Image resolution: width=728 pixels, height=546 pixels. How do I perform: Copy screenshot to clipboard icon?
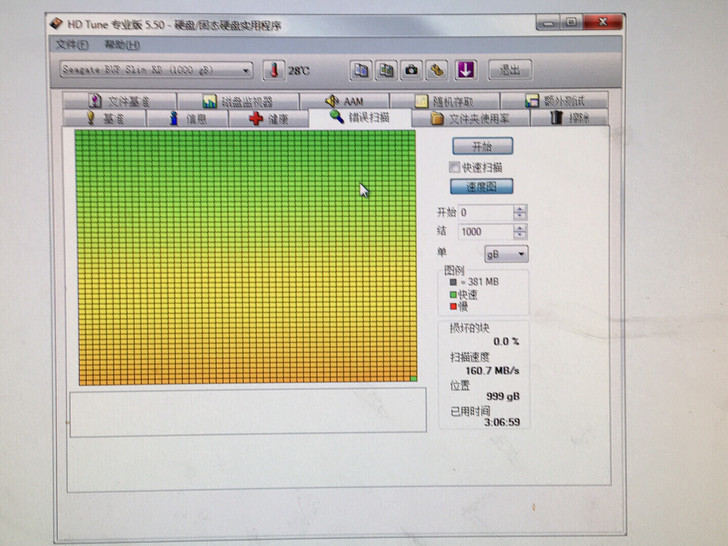coord(386,71)
